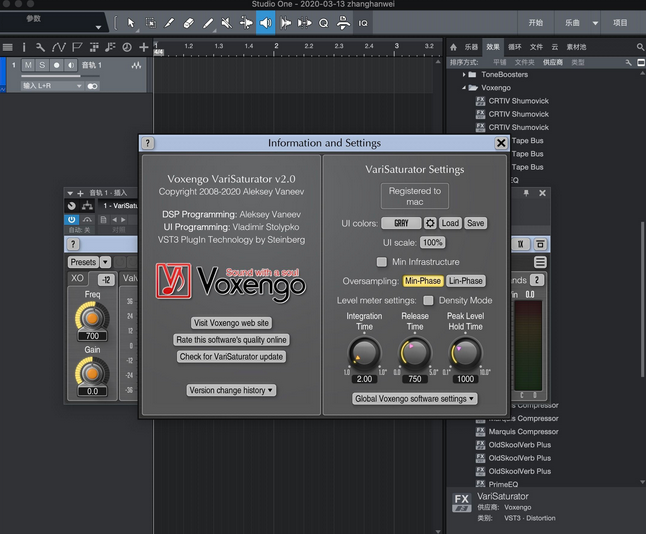The height and width of the screenshot is (534, 646).
Task: Switch to the 乐器 browser tab
Action: click(471, 47)
